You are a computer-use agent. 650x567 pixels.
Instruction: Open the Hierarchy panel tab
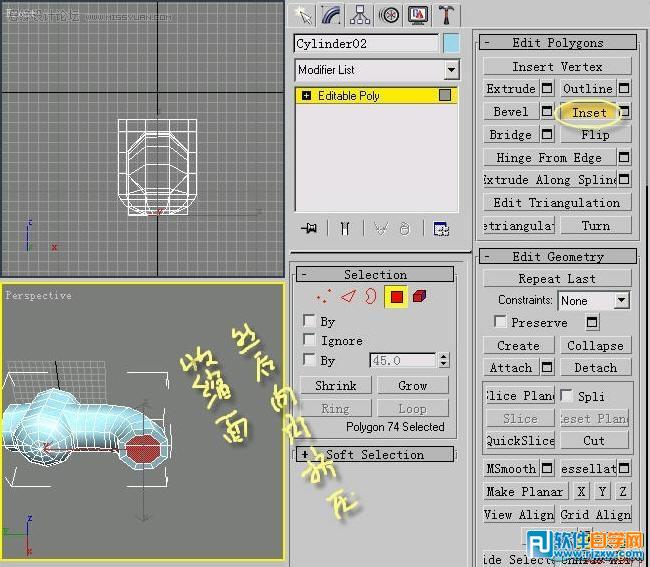point(360,15)
